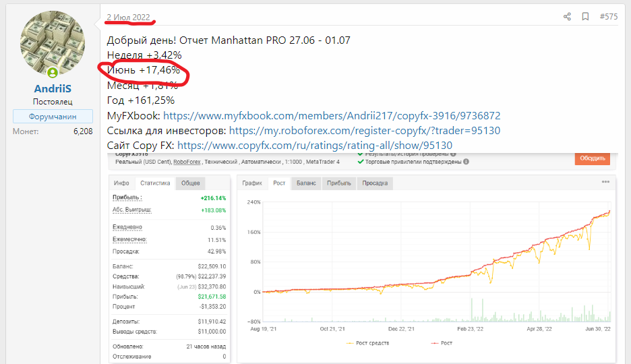Open AndriiS profile name link
This screenshot has width=631, height=364.
(x=53, y=88)
